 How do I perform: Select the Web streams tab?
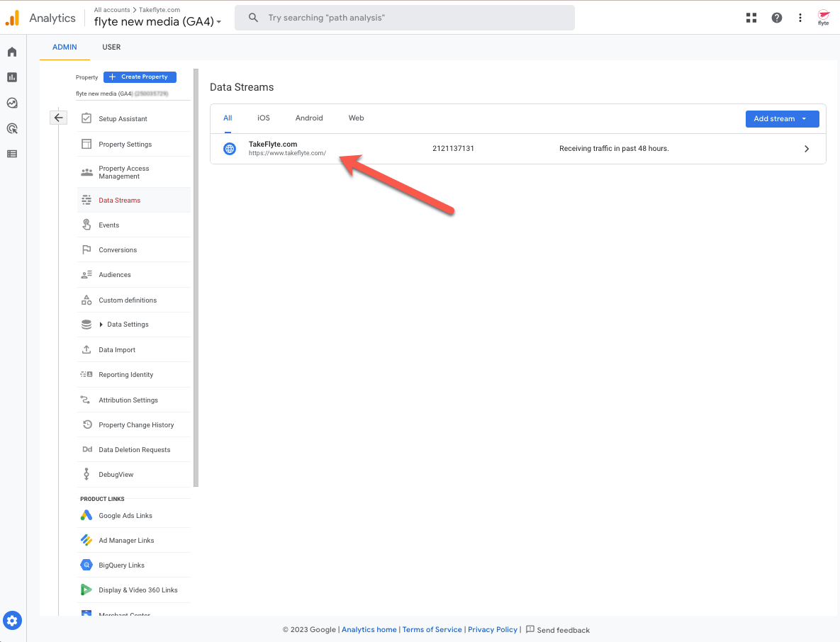tap(357, 118)
